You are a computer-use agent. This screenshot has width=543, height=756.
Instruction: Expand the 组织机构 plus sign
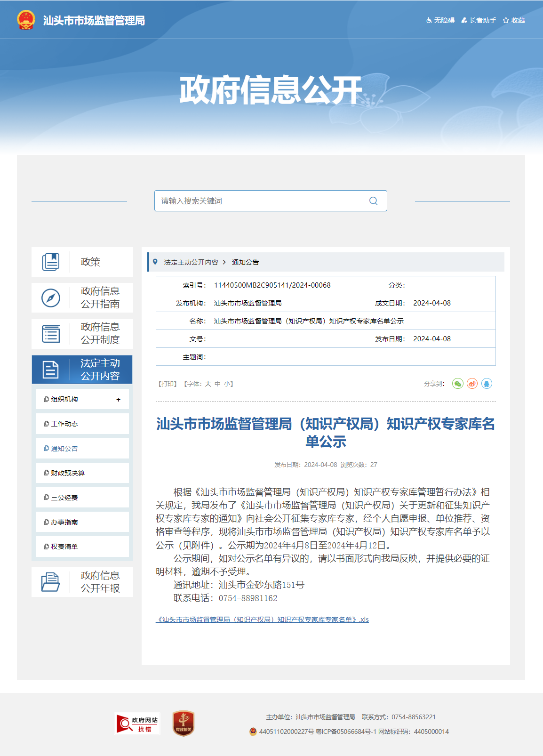point(118,400)
